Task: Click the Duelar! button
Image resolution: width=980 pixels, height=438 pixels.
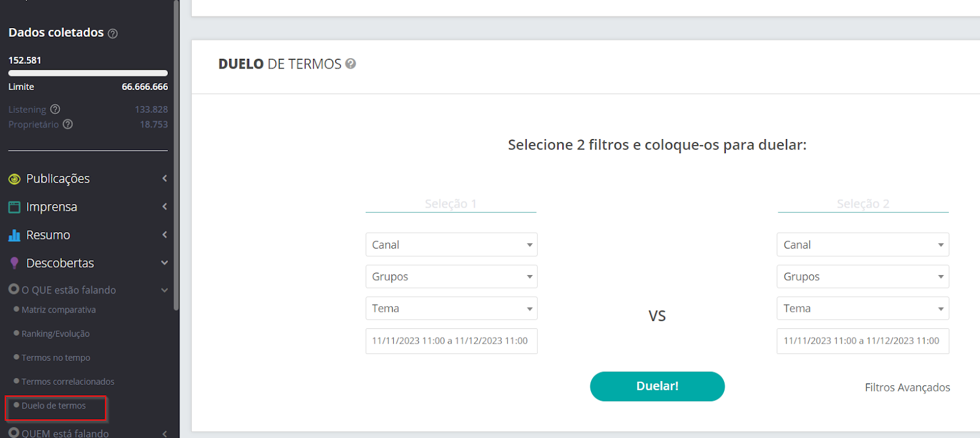Action: coord(657,387)
